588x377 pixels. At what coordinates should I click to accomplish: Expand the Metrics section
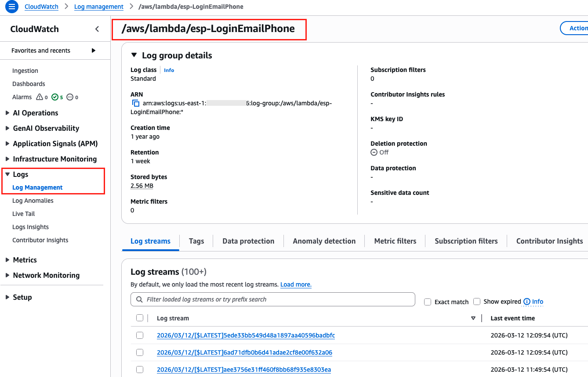point(7,260)
